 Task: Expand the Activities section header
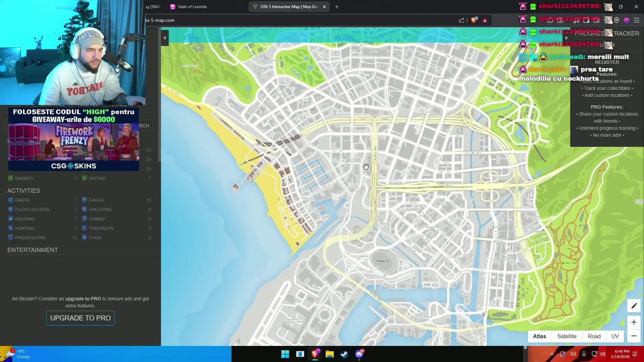click(24, 191)
